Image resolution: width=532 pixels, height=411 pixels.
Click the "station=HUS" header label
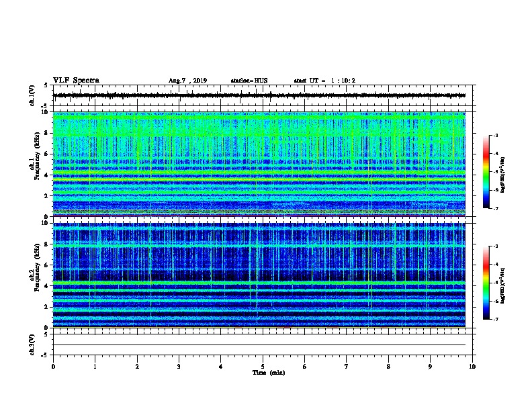(249, 81)
